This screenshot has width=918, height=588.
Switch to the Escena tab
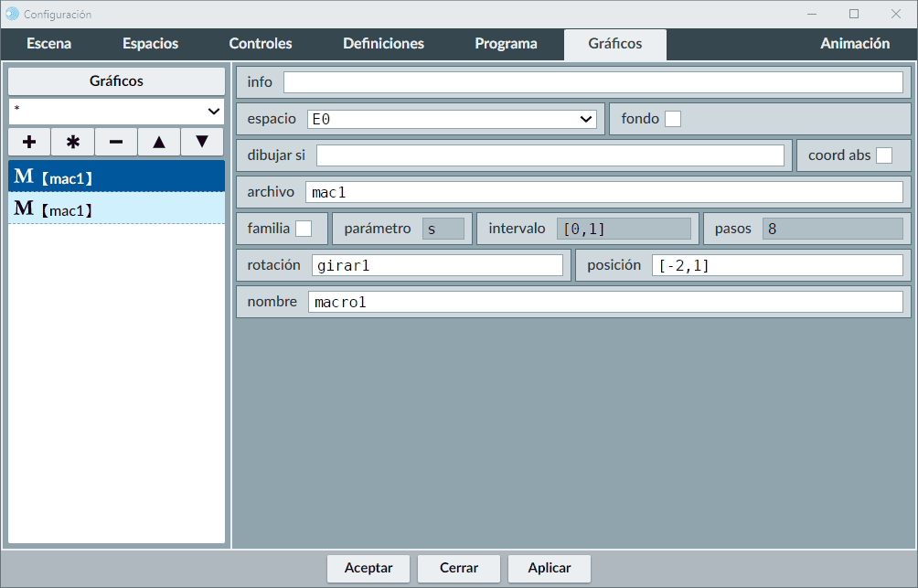coord(49,44)
